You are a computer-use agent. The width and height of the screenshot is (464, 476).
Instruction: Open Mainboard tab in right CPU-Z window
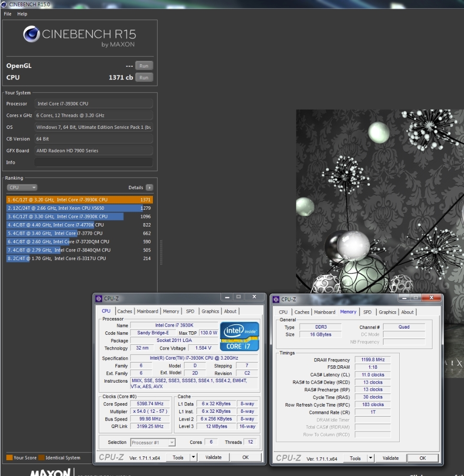pyautogui.click(x=325, y=312)
